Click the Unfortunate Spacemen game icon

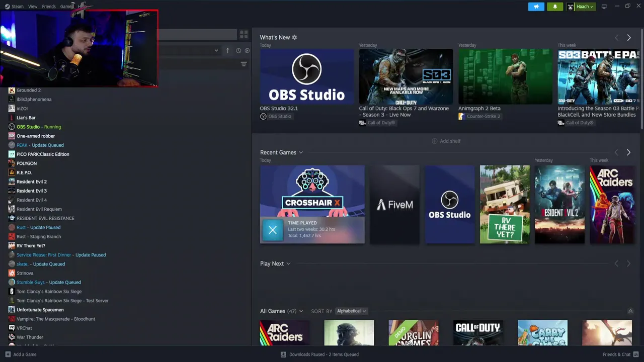pos(12,310)
